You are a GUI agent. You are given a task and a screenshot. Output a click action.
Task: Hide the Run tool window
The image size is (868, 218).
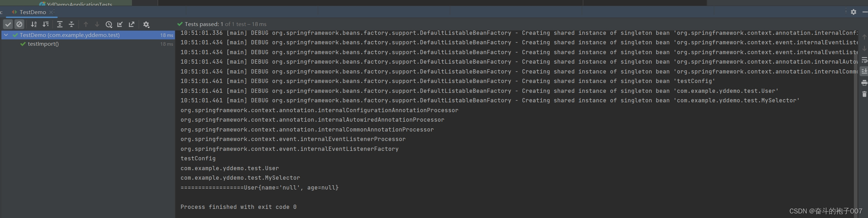pos(865,12)
